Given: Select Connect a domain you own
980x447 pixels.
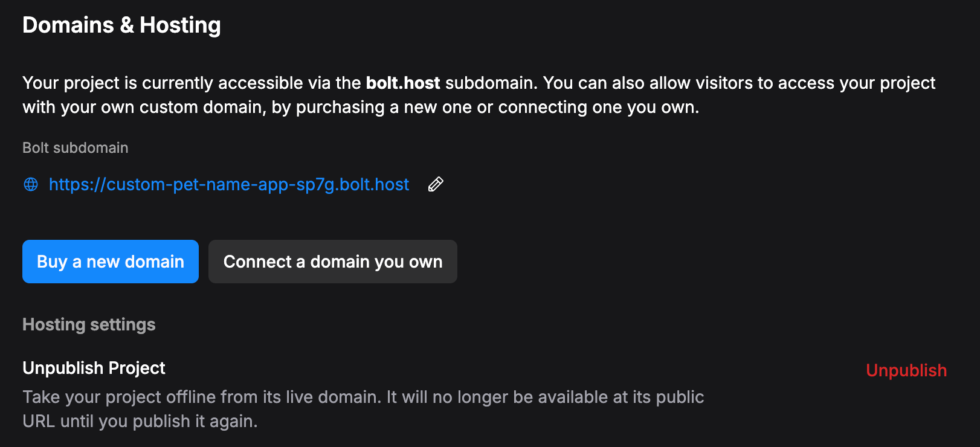Looking at the screenshot, I should click(333, 262).
